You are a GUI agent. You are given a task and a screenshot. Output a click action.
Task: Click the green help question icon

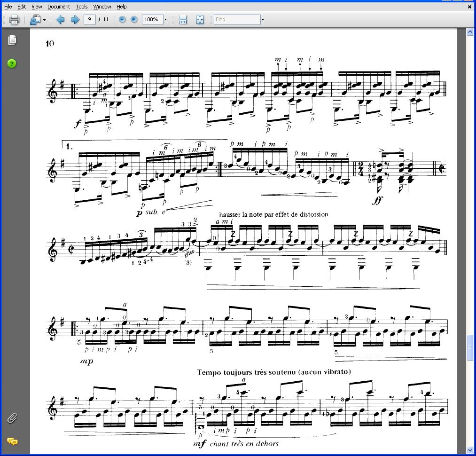coord(12,63)
